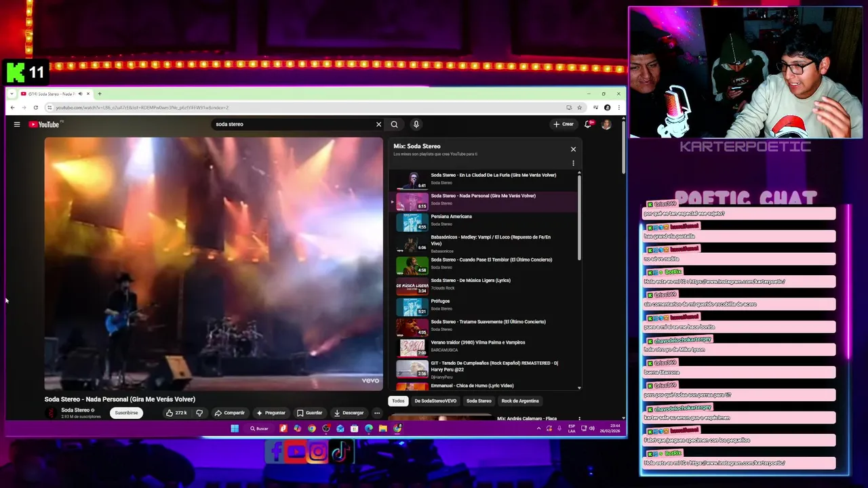Like the video with thumbs up

176,413
